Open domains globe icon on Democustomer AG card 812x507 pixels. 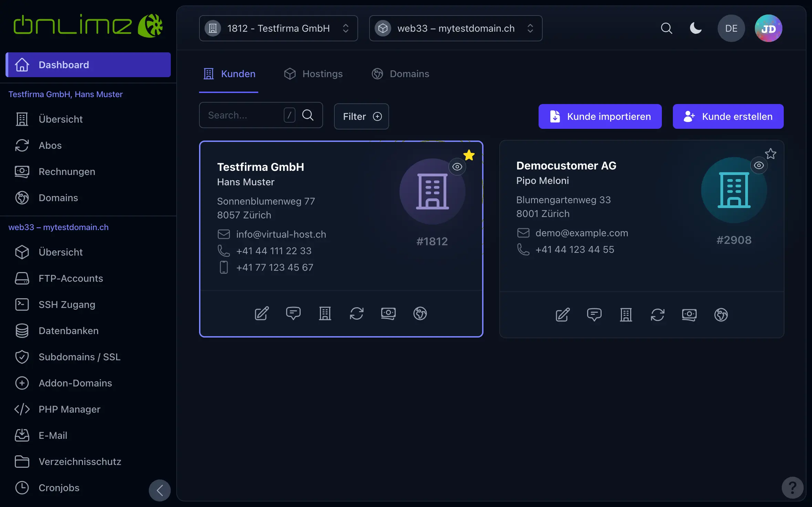point(721,315)
